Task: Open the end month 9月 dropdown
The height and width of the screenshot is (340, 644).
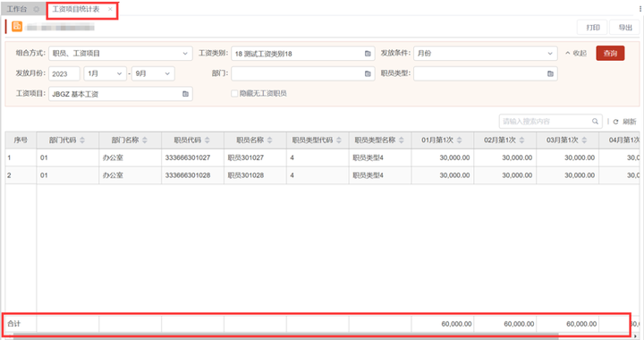Action: [x=153, y=73]
